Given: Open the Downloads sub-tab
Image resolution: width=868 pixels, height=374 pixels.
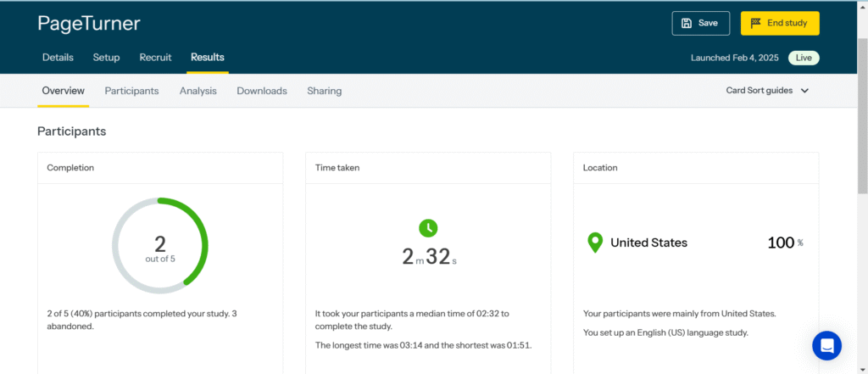Looking at the screenshot, I should point(262,91).
